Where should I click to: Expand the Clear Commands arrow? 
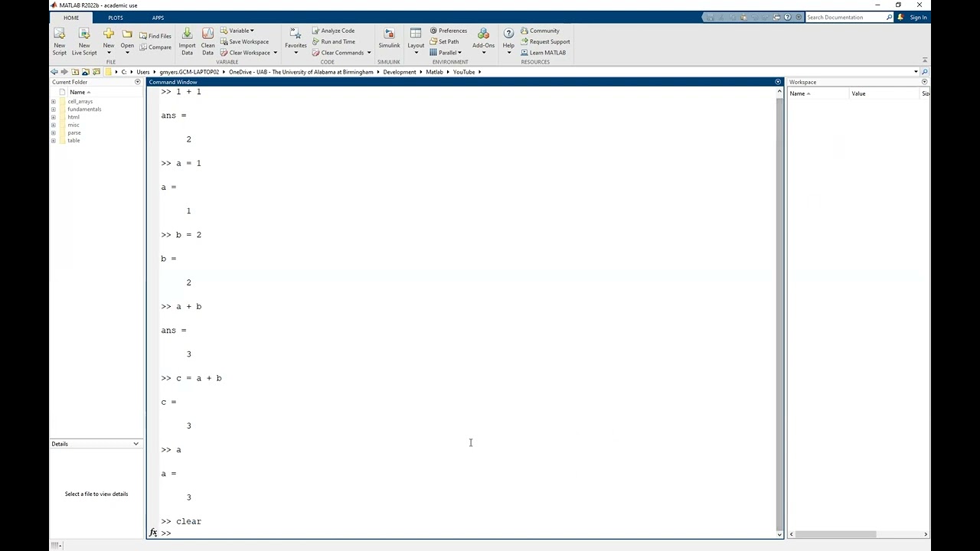point(369,53)
